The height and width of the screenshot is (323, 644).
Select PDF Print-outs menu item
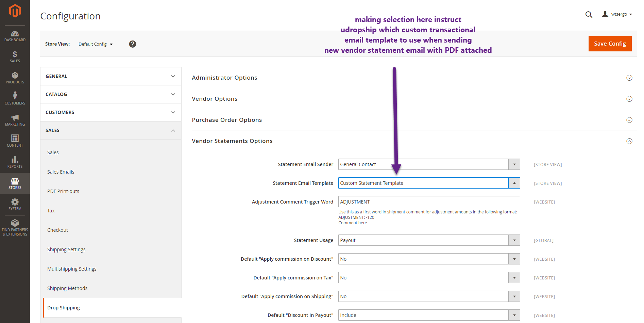tap(63, 191)
